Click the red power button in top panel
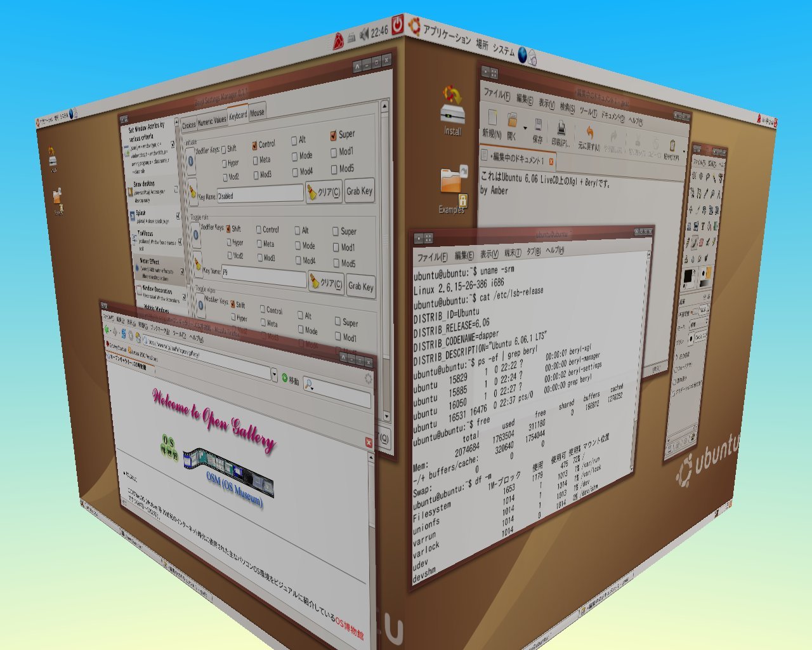 (397, 26)
